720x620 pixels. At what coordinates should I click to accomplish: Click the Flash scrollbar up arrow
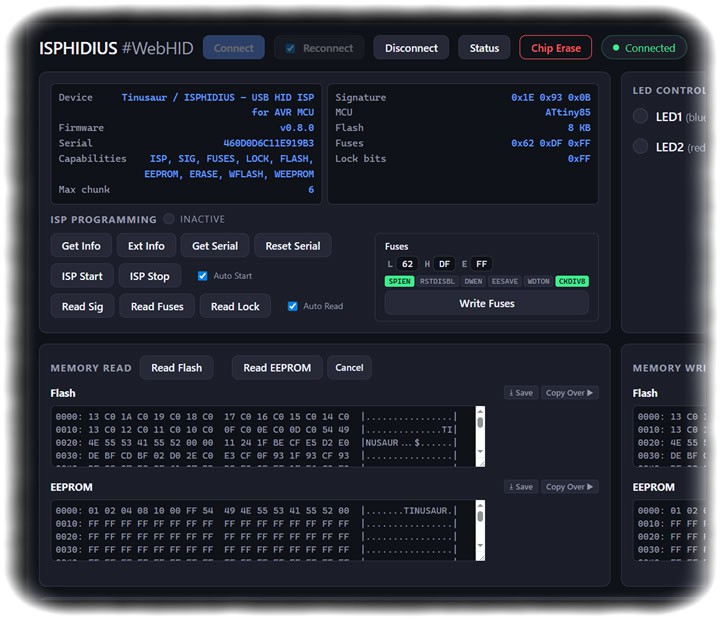click(480, 410)
